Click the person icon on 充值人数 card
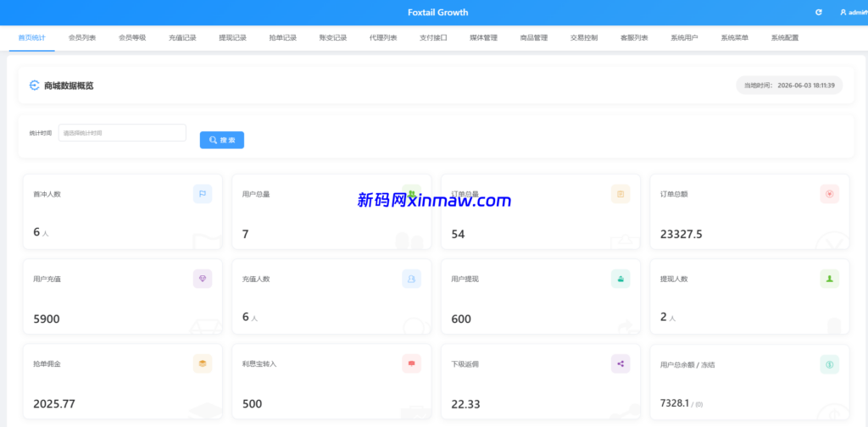This screenshot has height=427, width=868. [x=411, y=279]
